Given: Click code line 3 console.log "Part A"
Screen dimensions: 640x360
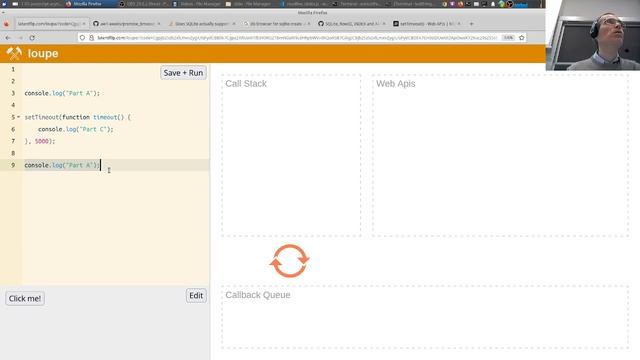Looking at the screenshot, I should coord(62,93).
